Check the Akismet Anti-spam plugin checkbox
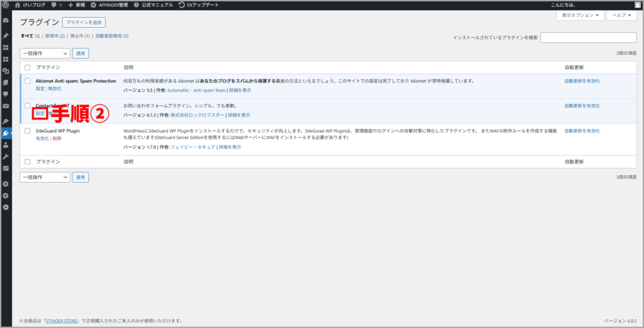Screen dimensions: 644x328 pos(27,81)
